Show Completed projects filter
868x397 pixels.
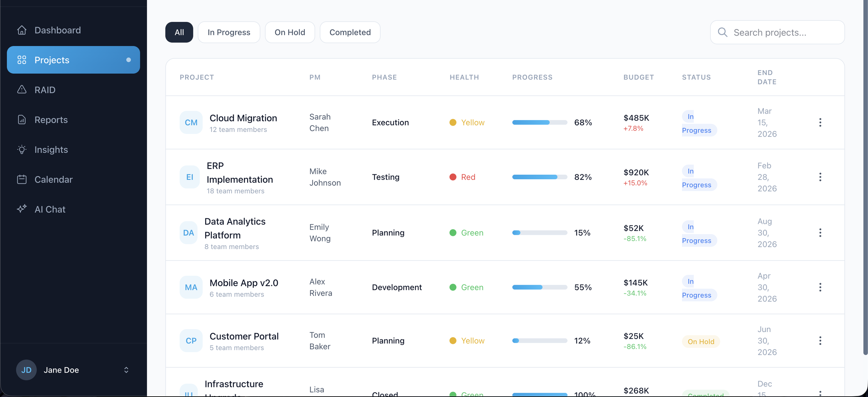click(x=350, y=32)
